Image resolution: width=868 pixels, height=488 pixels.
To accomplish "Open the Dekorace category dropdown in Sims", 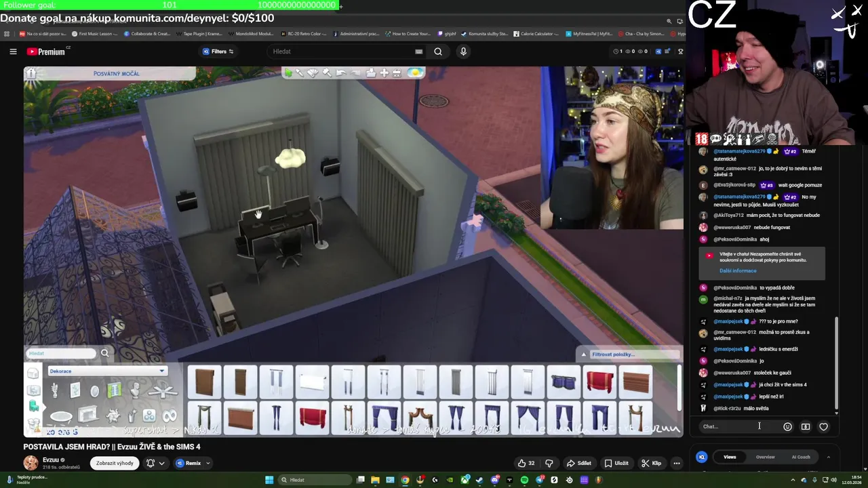I will coord(107,371).
